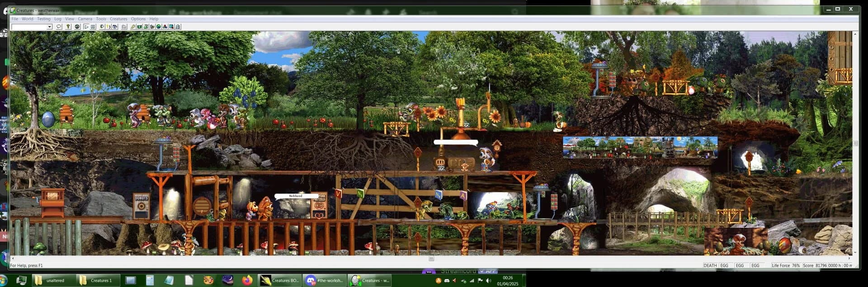Open the moon night-sky taskbar icon

[x=227, y=280]
